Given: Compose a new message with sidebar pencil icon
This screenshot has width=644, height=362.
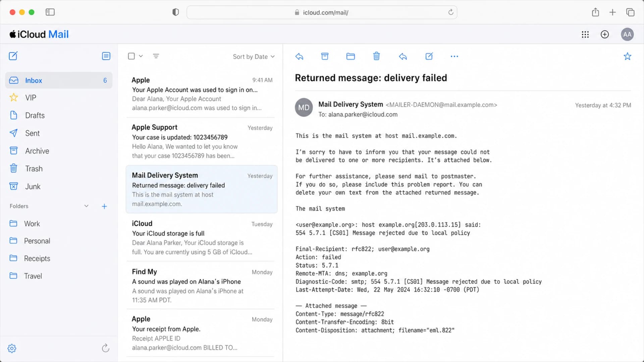Looking at the screenshot, I should [x=13, y=56].
